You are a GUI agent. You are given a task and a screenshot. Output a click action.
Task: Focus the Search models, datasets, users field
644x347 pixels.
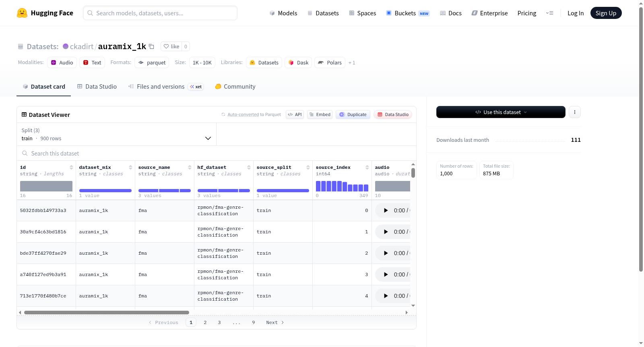pos(160,13)
